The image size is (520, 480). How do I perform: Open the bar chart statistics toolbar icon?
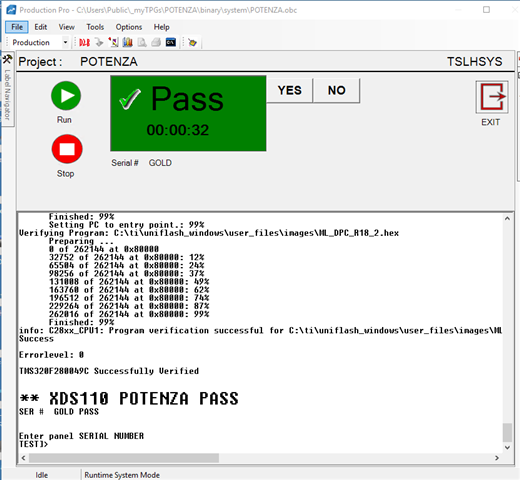point(127,42)
